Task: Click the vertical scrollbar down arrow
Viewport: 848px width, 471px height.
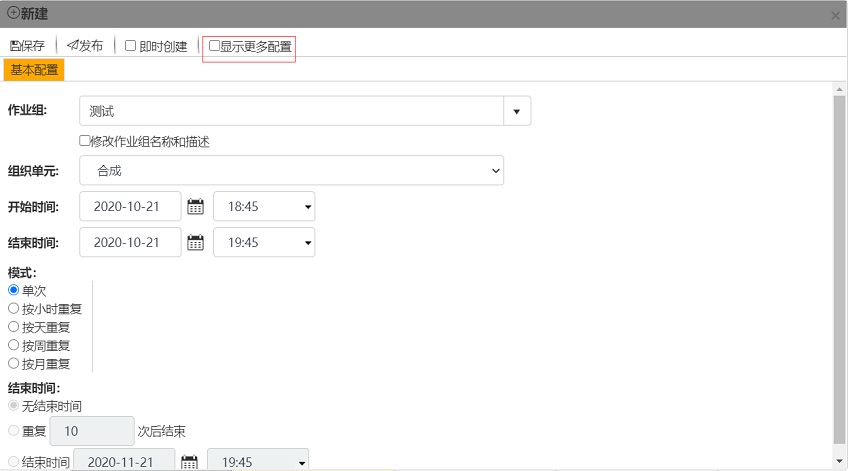Action: 839,461
